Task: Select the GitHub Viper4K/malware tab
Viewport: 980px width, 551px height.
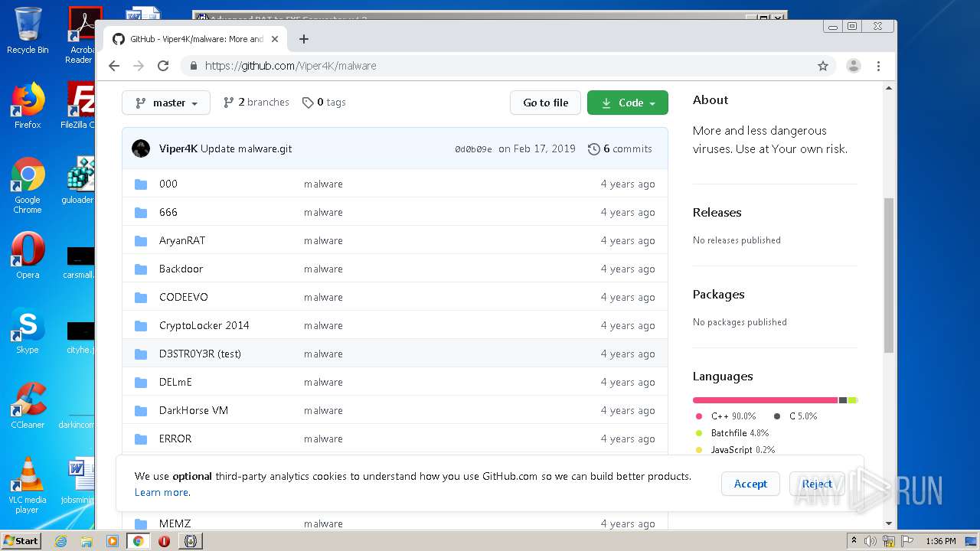Action: point(195,39)
